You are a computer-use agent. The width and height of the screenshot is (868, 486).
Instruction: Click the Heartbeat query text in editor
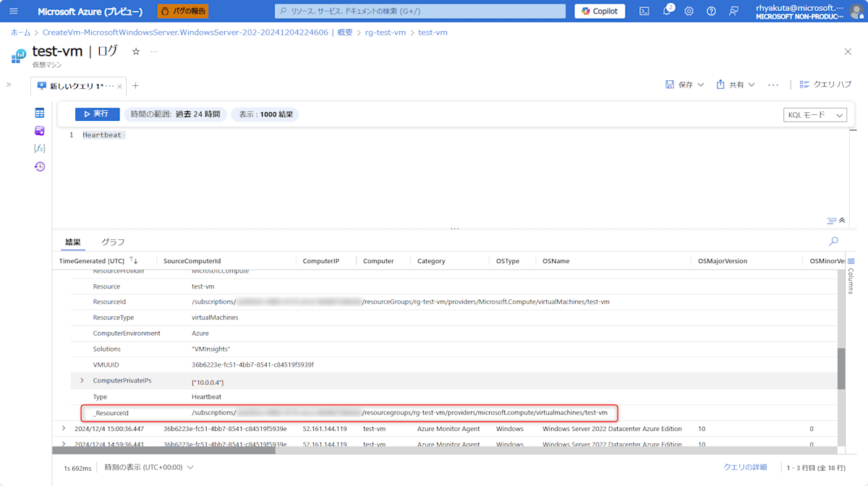(x=102, y=135)
